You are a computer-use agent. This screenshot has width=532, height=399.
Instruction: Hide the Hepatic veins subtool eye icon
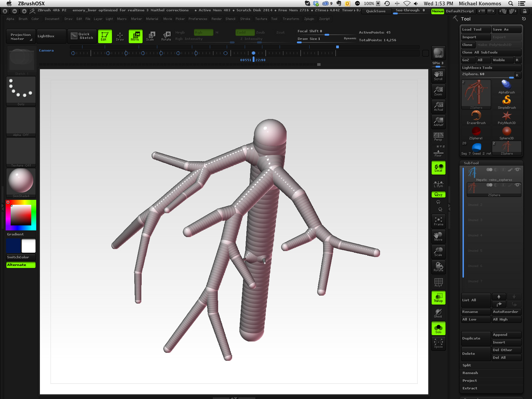517,170
